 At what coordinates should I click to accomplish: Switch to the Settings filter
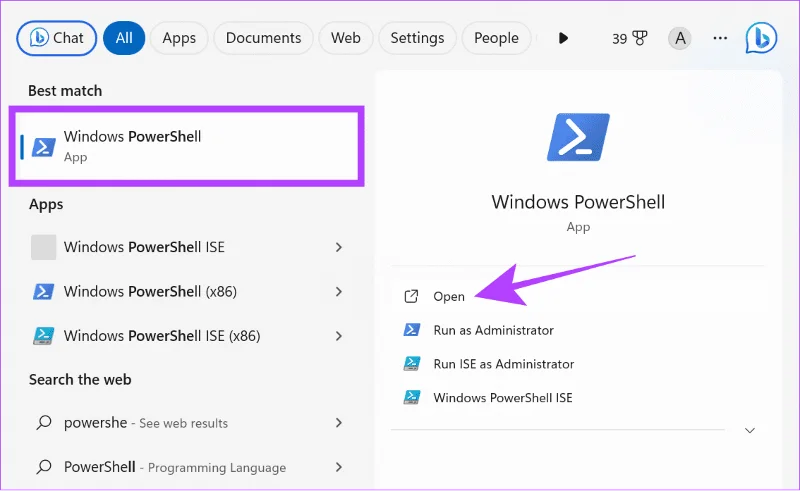point(417,38)
